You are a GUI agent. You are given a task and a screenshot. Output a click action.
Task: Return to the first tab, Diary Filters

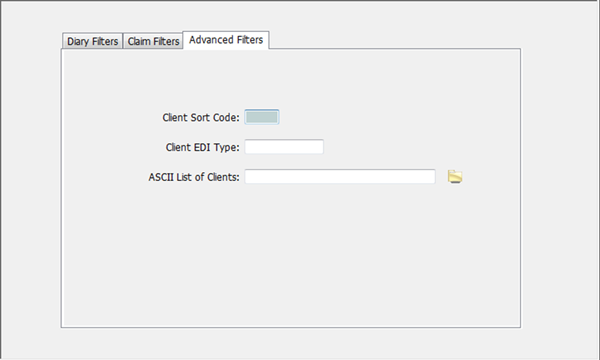pos(92,41)
